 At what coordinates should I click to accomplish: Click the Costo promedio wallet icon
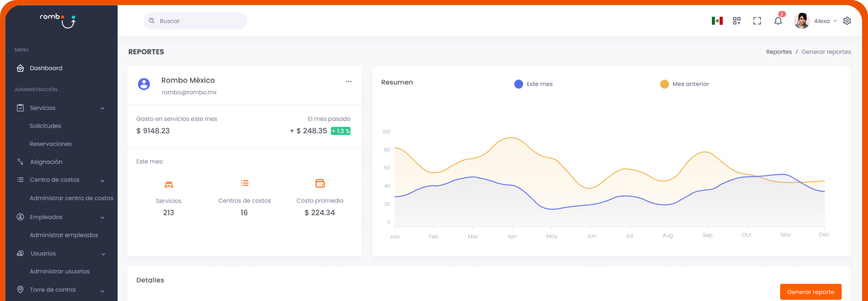click(x=320, y=184)
